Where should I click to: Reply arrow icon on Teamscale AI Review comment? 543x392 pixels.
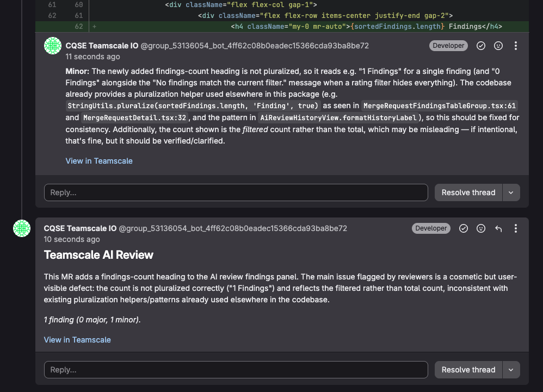[x=498, y=228]
